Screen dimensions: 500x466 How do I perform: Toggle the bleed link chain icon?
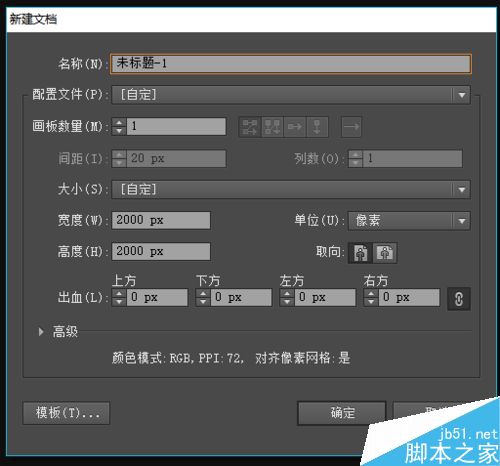coord(459,299)
